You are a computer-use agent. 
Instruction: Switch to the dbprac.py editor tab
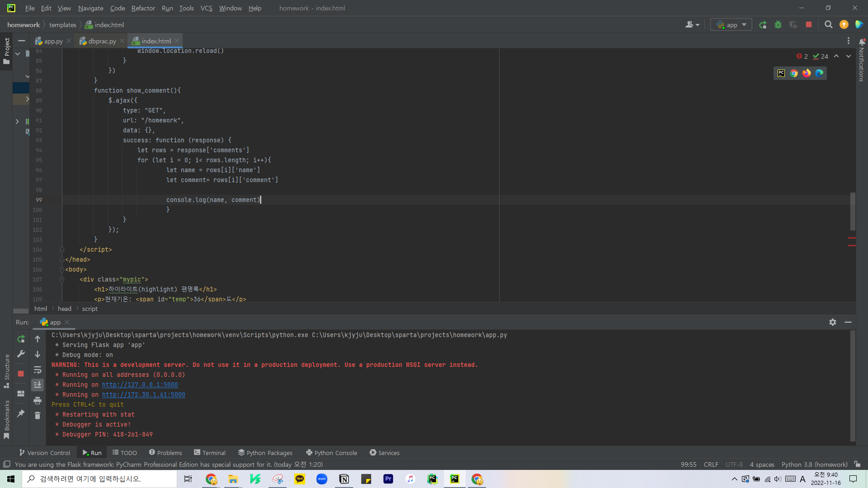[x=102, y=41]
